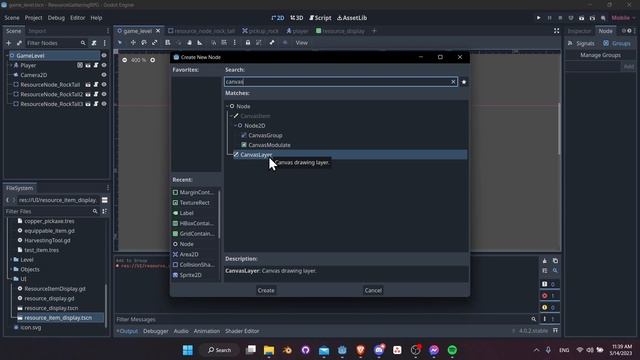The image size is (640, 360).
Task: Click the node search field containing canvas
Action: [x=341, y=82]
